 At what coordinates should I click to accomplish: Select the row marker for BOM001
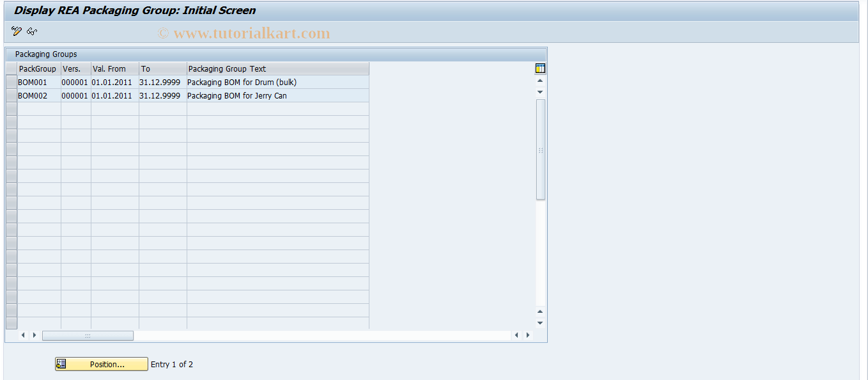point(10,82)
